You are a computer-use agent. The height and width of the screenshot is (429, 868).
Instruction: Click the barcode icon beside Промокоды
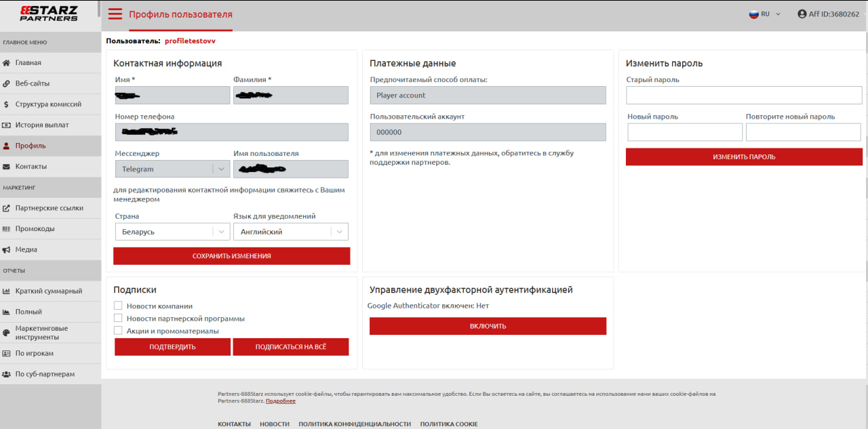7,229
